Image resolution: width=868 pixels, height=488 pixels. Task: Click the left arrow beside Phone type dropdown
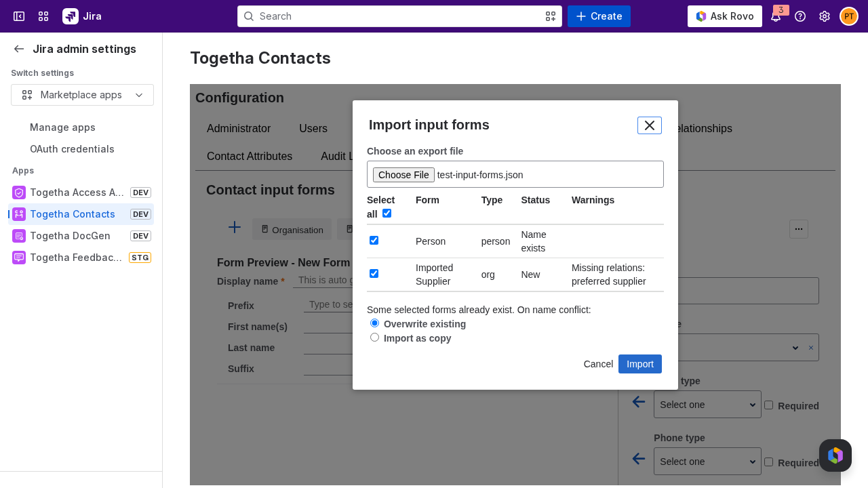639,459
